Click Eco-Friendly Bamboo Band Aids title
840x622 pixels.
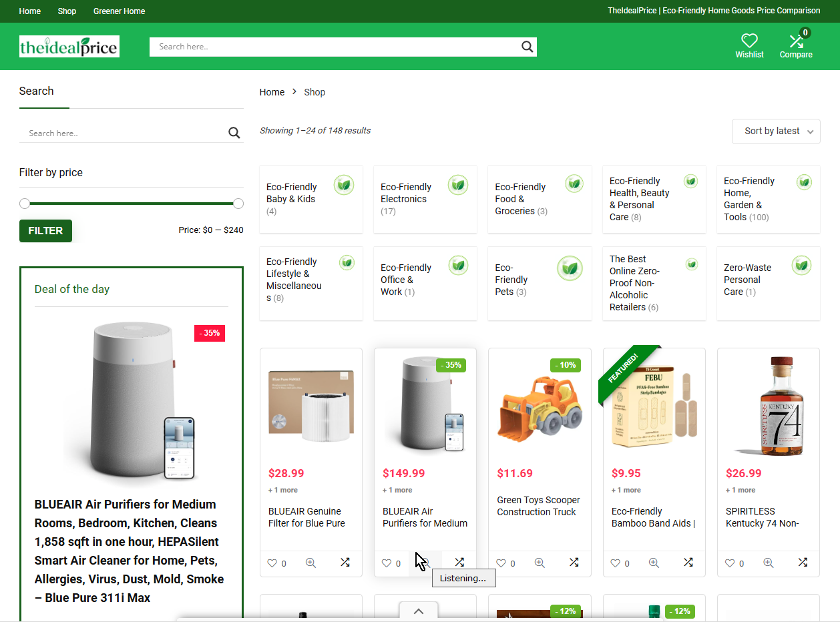(653, 517)
